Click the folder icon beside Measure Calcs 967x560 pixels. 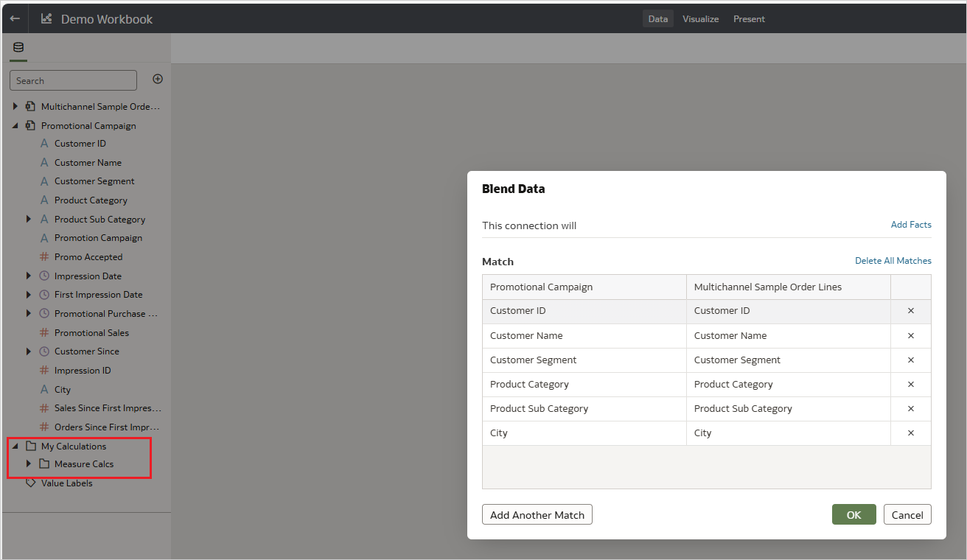43,463
